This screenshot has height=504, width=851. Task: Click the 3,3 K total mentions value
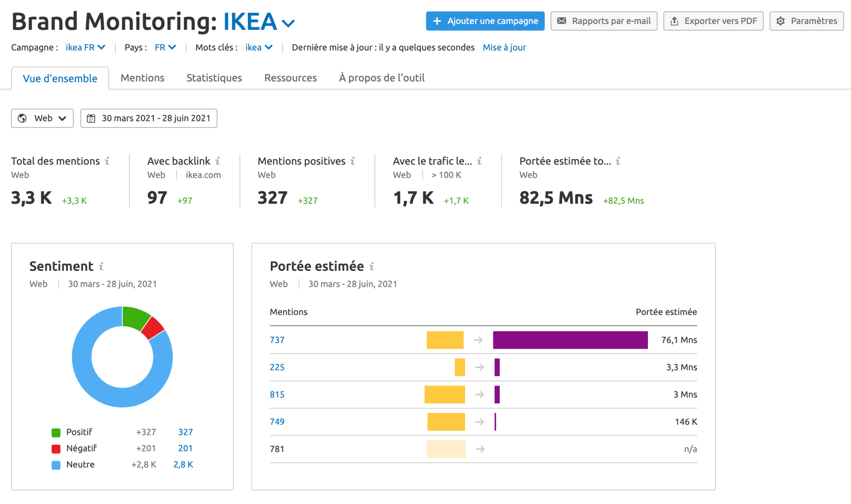pos(31,197)
